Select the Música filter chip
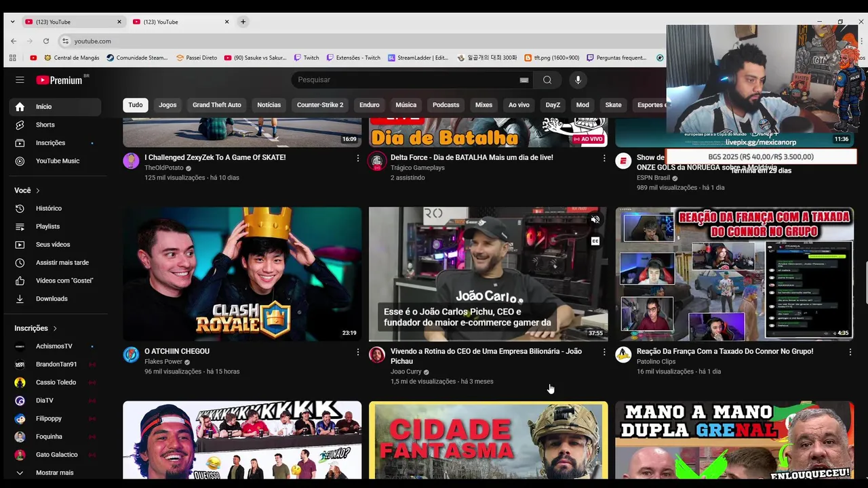This screenshot has width=868, height=488. (406, 105)
